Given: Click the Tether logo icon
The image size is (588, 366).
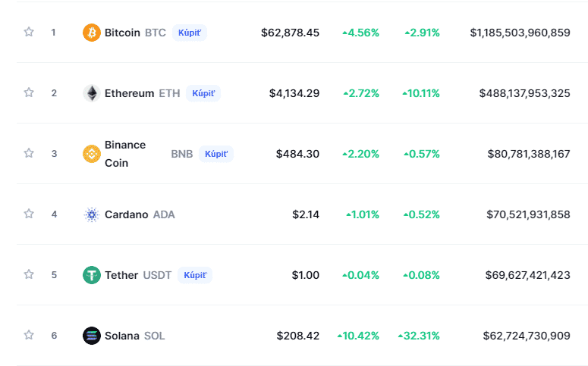Looking at the screenshot, I should point(91,275).
